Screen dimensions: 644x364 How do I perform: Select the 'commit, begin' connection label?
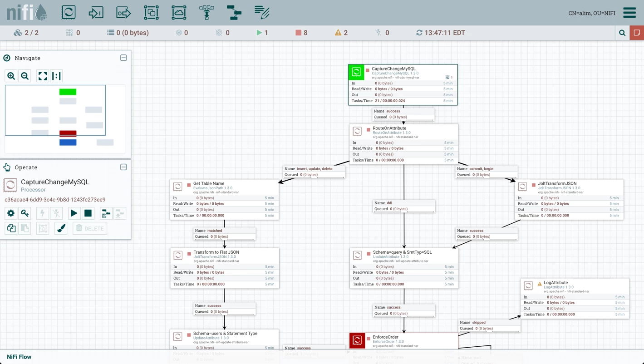[487, 172]
